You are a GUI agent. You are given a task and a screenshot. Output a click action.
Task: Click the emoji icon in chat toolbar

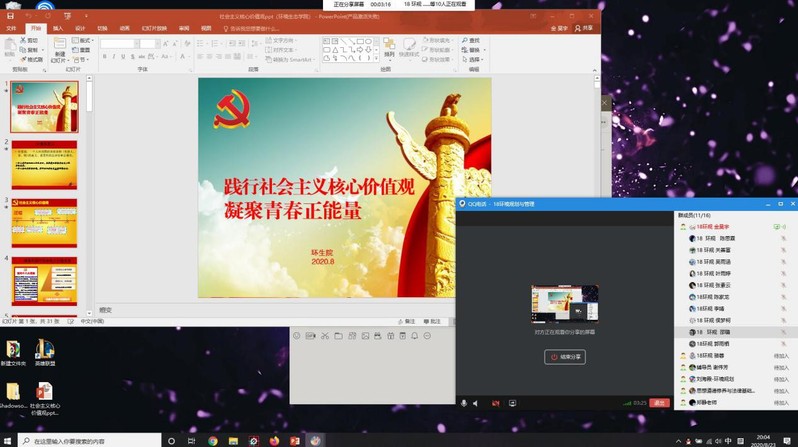pyautogui.click(x=297, y=335)
